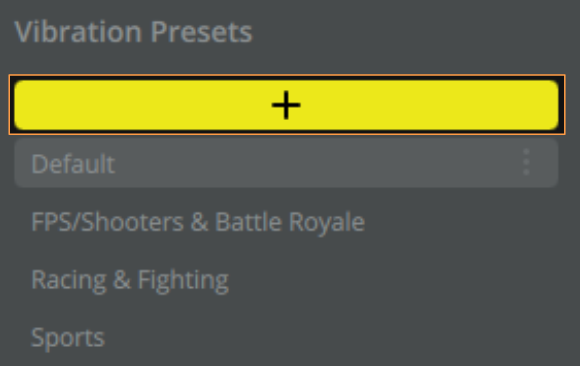
Task: Click the yellow add preset button
Action: pos(286,105)
